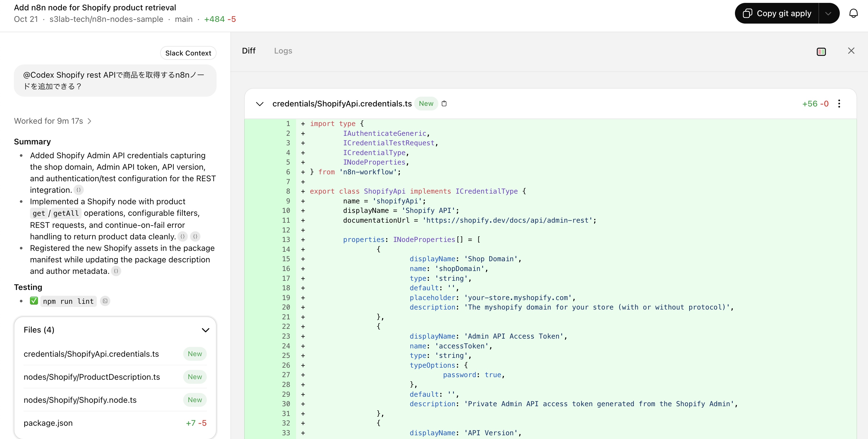Image resolution: width=868 pixels, height=439 pixels.
Task: Close the diff panel
Action: (851, 51)
